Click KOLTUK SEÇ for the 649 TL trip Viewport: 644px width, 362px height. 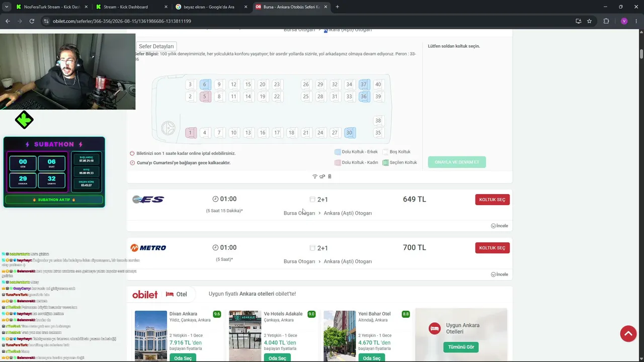(x=492, y=200)
